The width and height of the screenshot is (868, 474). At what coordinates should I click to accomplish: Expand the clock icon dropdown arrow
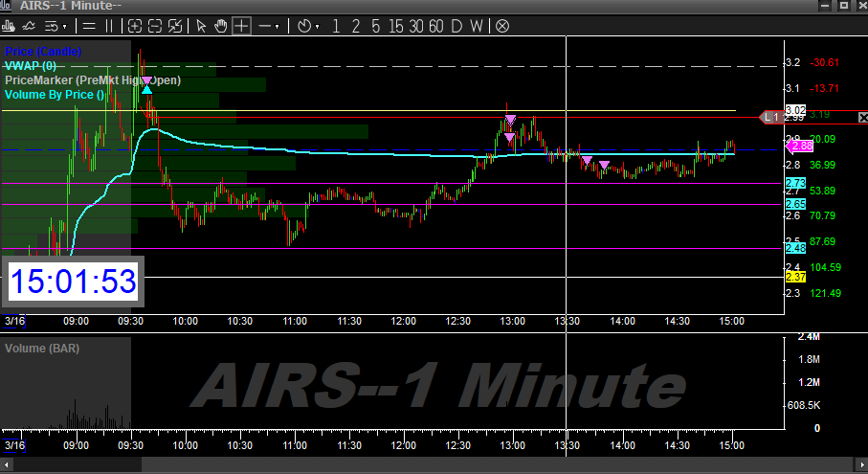coord(317,27)
